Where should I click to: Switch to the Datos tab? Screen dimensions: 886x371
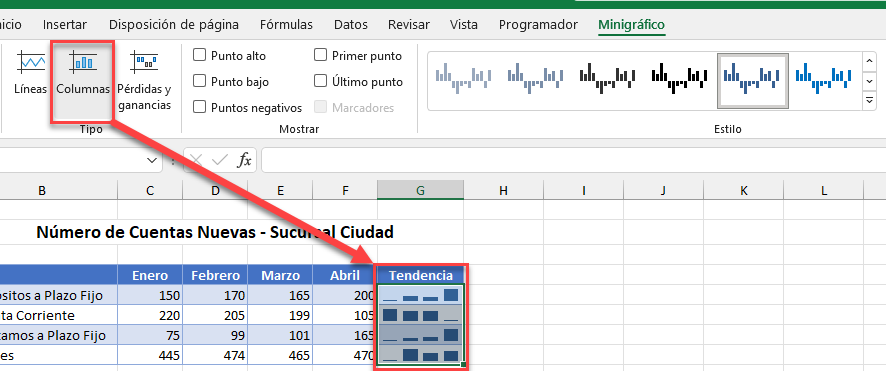tap(351, 25)
